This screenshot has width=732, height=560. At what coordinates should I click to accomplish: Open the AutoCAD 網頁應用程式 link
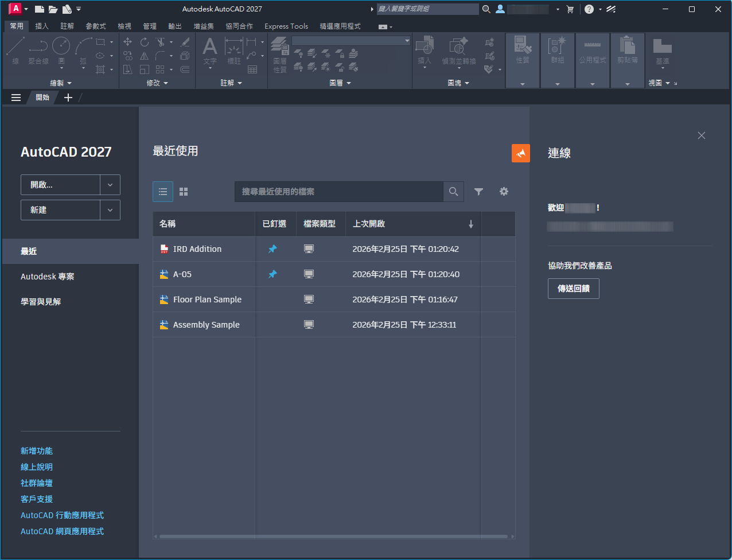(x=63, y=531)
